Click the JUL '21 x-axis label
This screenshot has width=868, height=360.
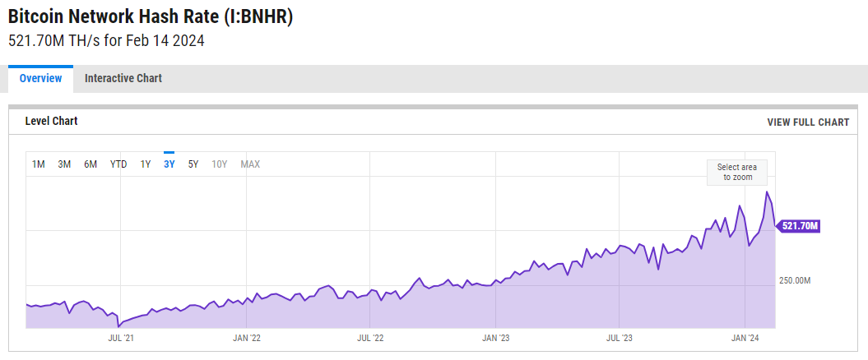coord(121,338)
